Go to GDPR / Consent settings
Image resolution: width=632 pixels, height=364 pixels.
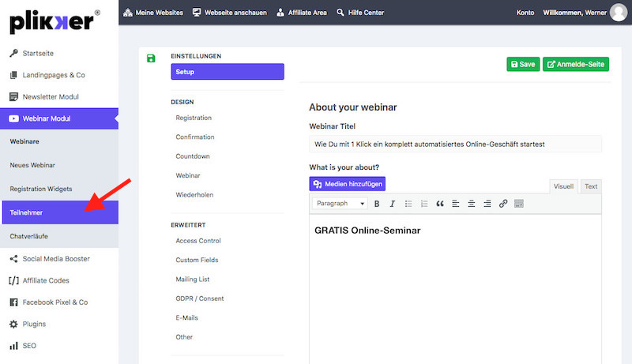coord(199,298)
